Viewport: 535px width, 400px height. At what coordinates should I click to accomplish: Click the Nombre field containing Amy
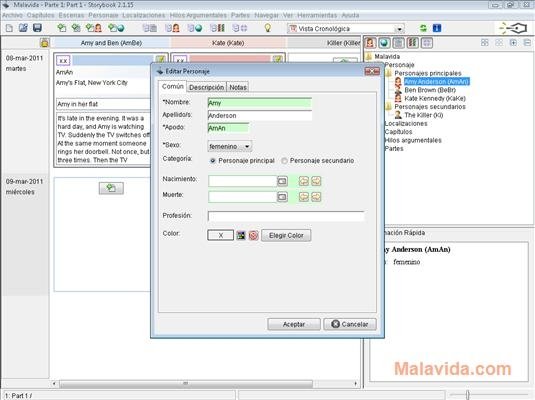260,103
